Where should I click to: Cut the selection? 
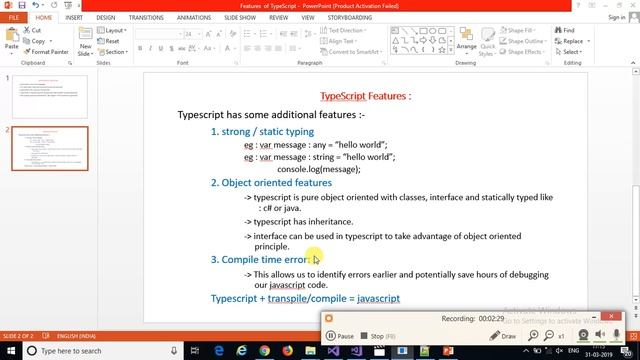coord(32,30)
